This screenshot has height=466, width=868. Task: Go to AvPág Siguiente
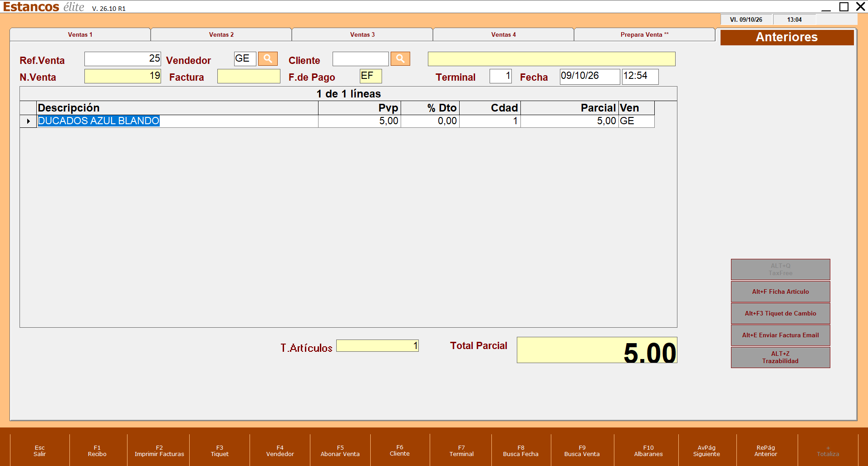coord(706,451)
